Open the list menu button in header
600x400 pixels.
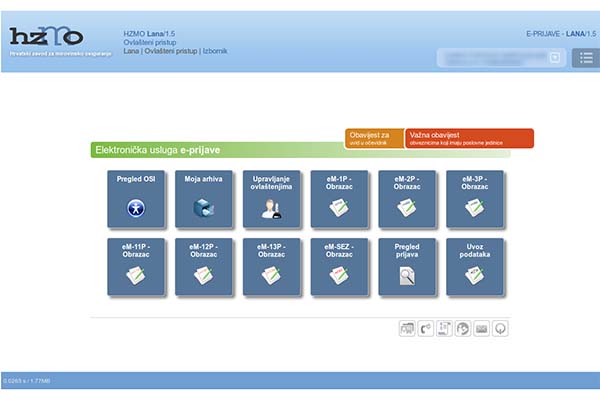583,57
